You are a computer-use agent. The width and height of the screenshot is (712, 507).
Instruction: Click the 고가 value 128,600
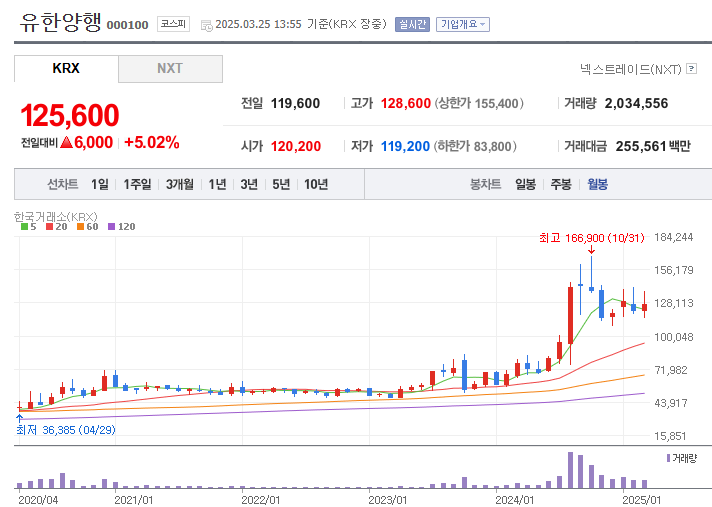(x=405, y=103)
